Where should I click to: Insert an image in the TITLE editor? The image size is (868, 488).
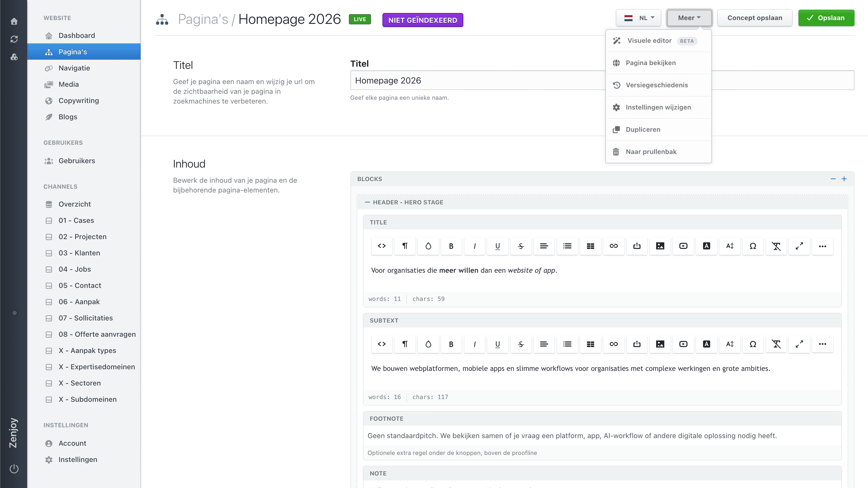(660, 246)
